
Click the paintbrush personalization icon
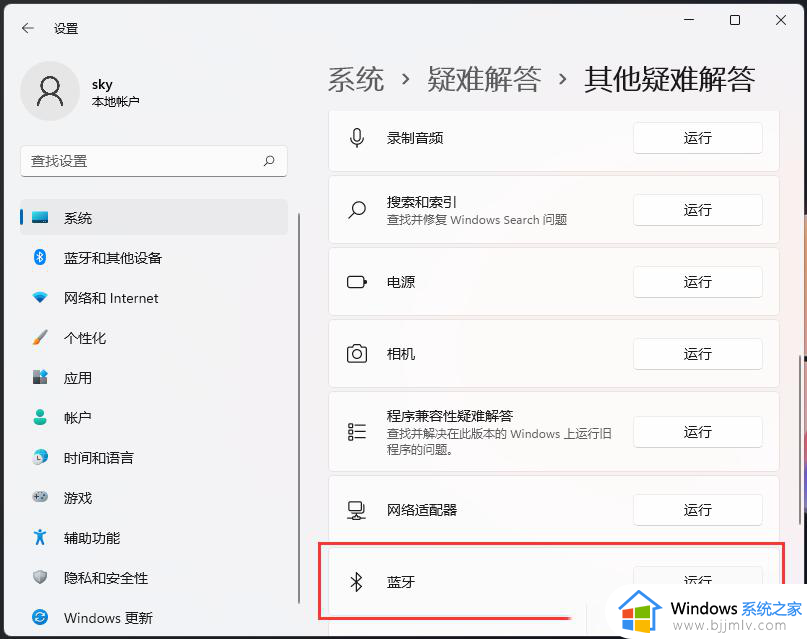(x=40, y=337)
